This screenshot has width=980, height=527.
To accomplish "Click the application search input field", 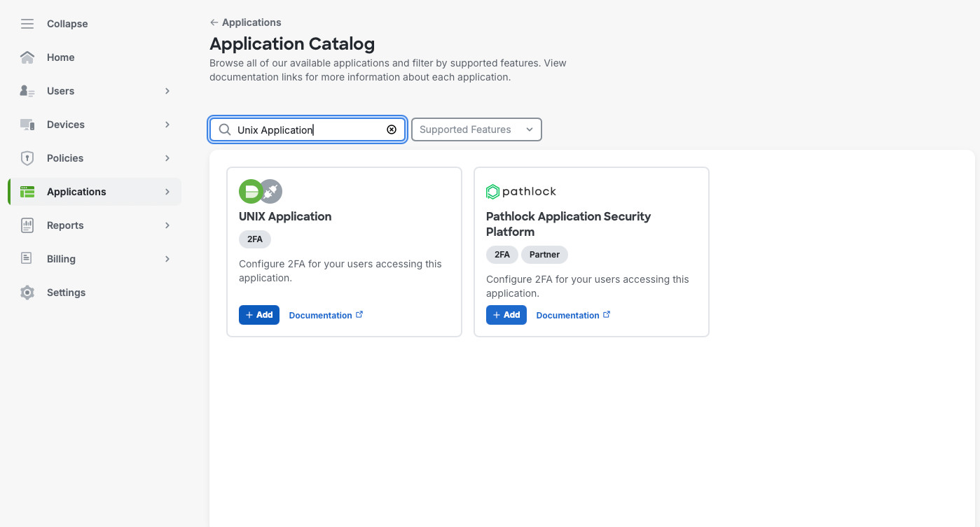I will [308, 129].
